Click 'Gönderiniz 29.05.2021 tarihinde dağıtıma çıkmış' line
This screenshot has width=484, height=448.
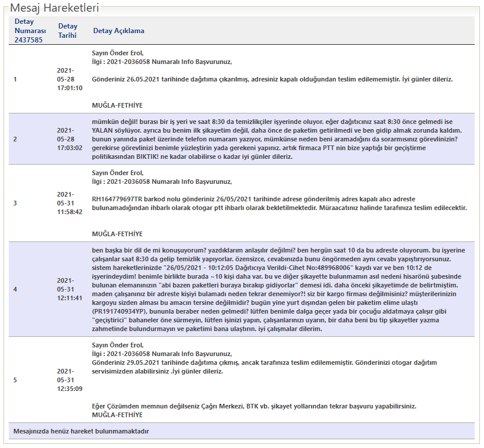264,362
